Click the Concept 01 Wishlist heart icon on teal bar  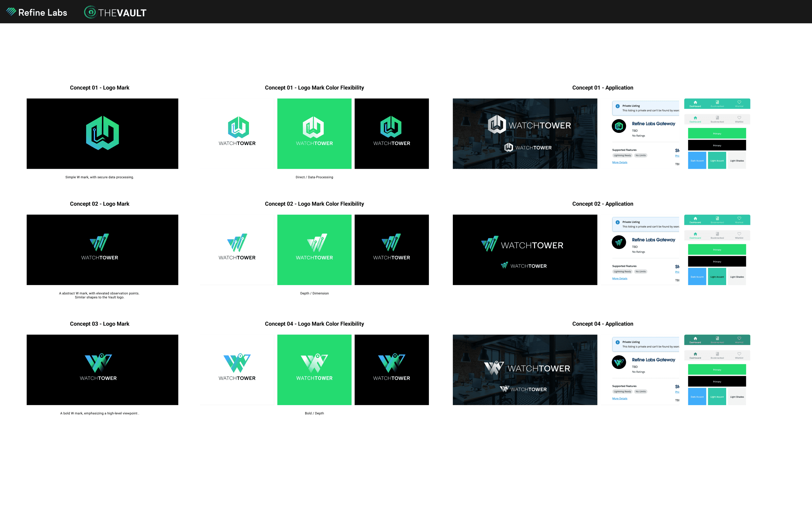(x=739, y=102)
